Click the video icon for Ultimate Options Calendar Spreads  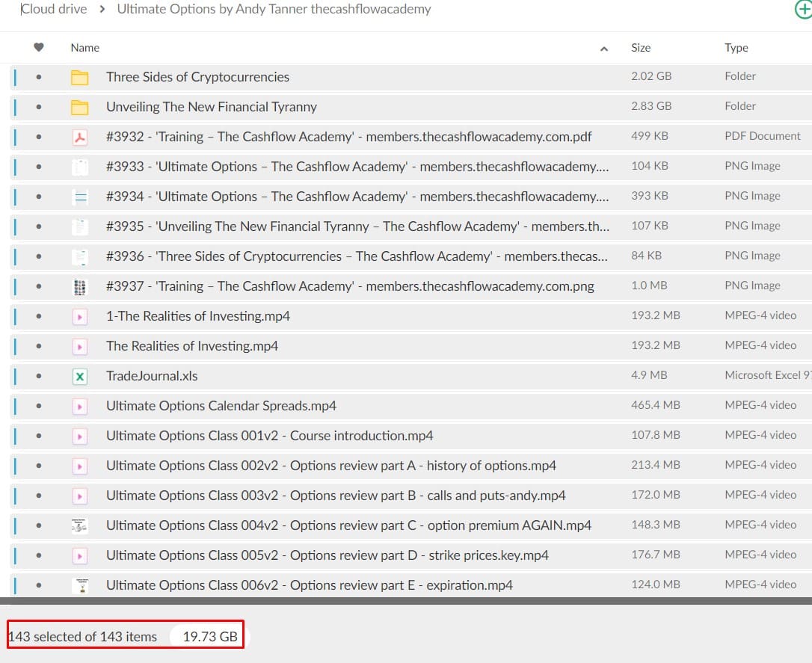point(79,406)
